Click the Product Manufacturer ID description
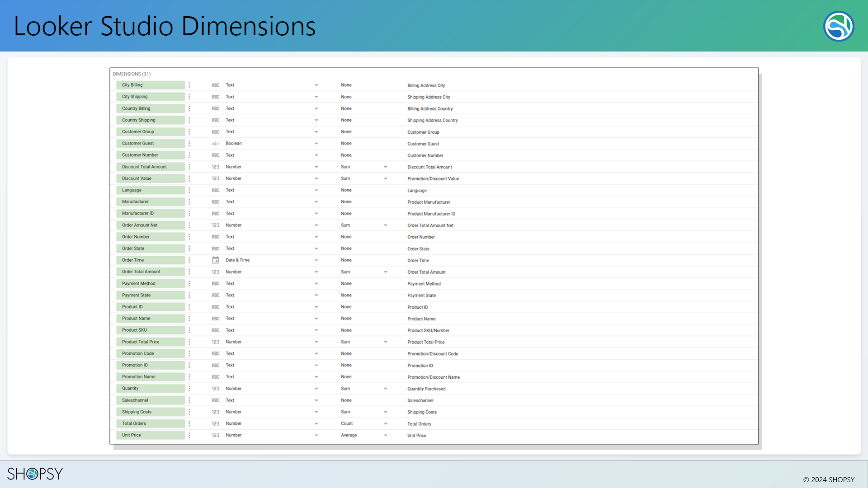This screenshot has width=868, height=488. click(431, 214)
